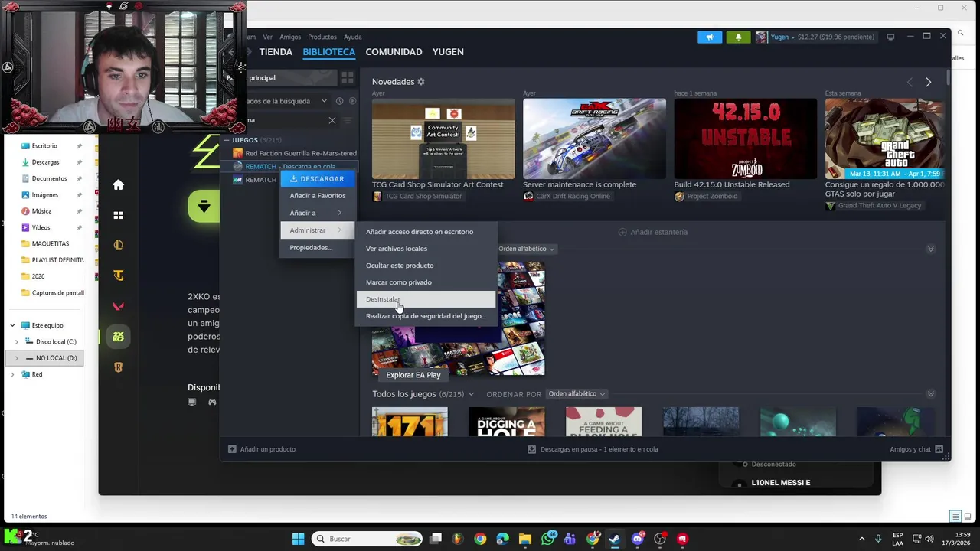This screenshot has height=551, width=980.
Task: Open the Amigos menu
Action: coord(290,37)
